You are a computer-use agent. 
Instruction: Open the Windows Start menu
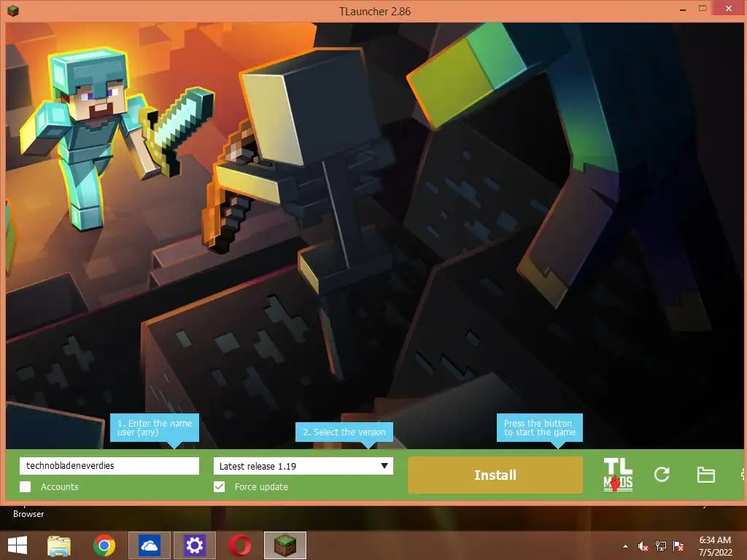tap(18, 545)
